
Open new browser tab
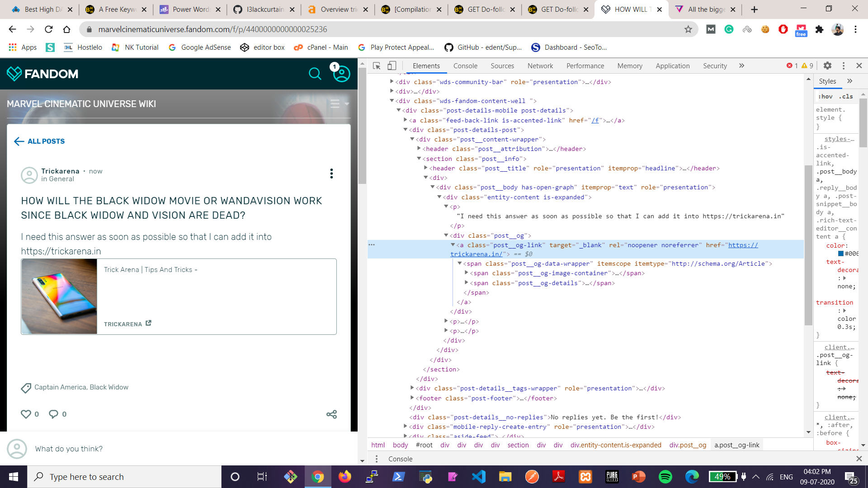click(754, 9)
